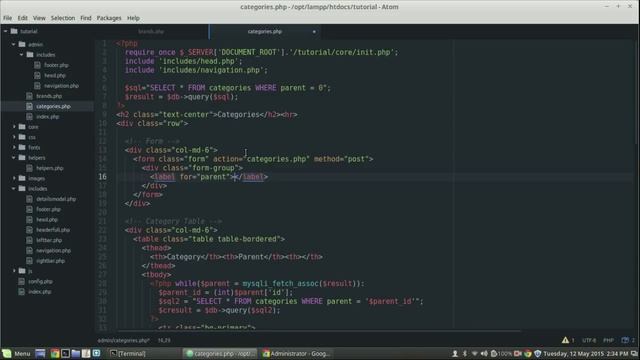Screen dimensions: 640x360
Task: Switch to the categories.php editor tab
Action: (264, 31)
